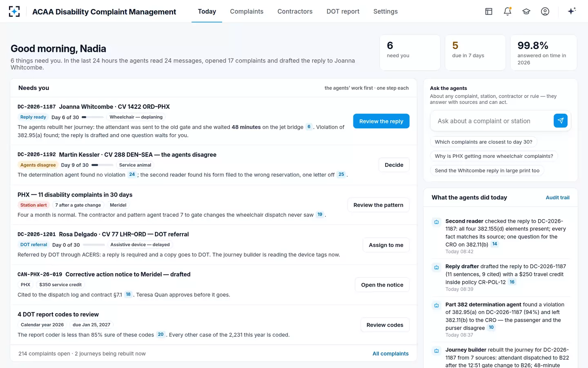The image size is (588, 368).
Task: Open the layout panel icon in header
Action: (489, 11)
